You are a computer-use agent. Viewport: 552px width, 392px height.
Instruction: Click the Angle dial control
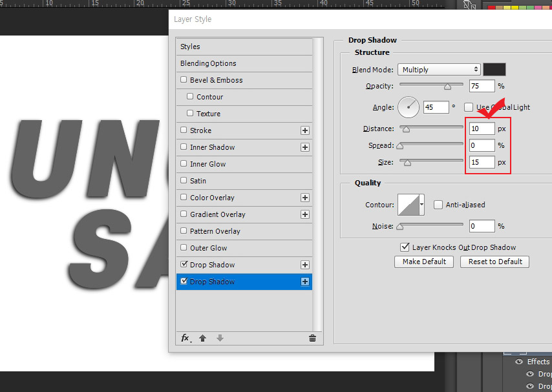pyautogui.click(x=409, y=107)
